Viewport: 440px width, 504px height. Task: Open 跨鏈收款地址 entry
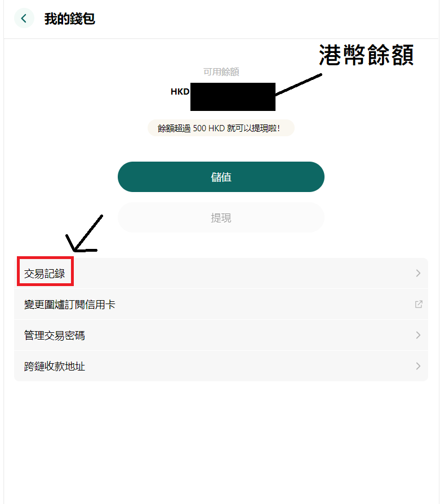tap(221, 366)
